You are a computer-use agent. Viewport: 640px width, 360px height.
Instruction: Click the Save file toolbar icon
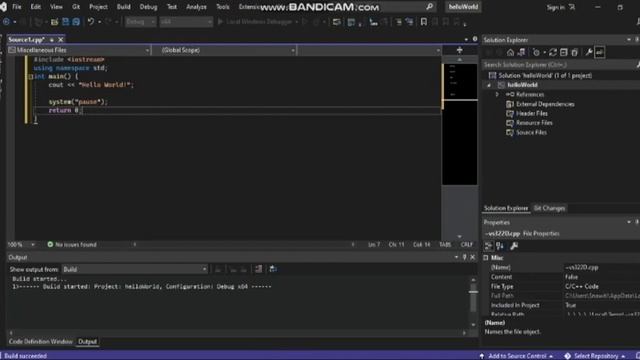[66, 22]
